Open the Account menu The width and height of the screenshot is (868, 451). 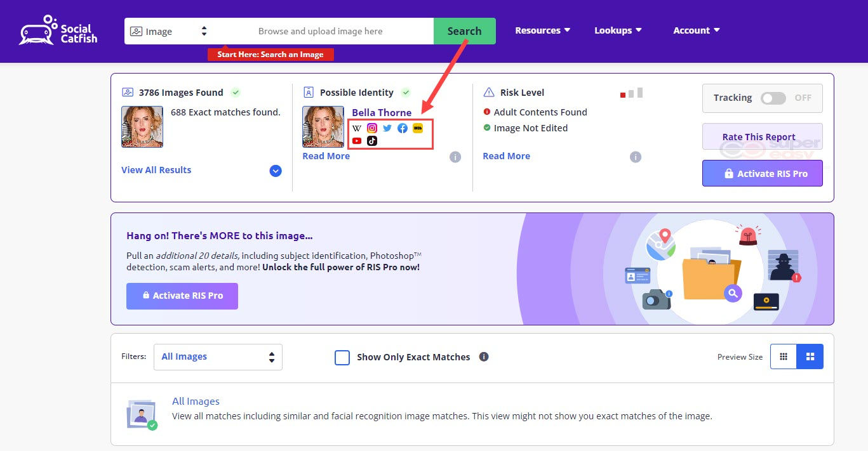point(697,30)
